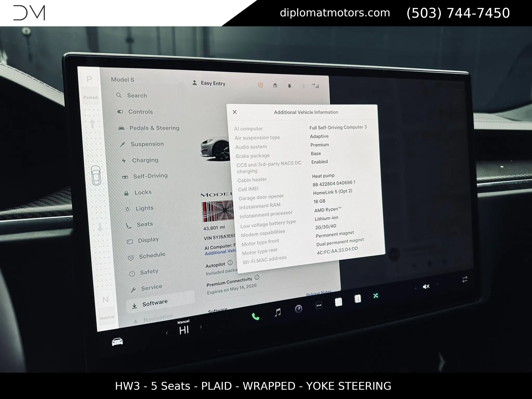Increase temperature with the right chevron by HI
Screen dimensions: 532x399
(x=201, y=327)
